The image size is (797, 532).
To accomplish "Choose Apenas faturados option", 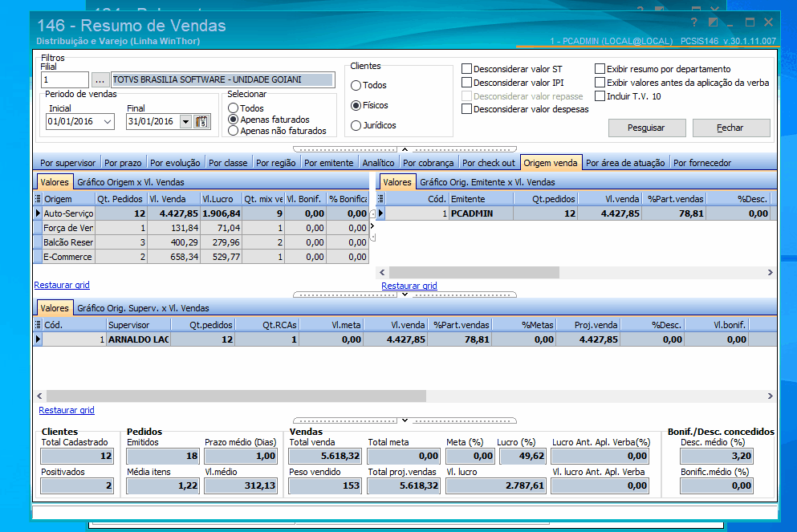I will pos(234,120).
